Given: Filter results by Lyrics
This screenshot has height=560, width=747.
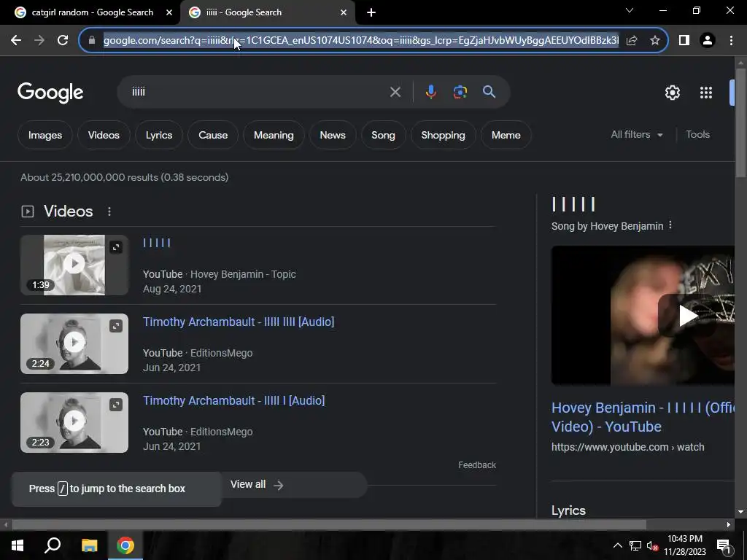Looking at the screenshot, I should pyautogui.click(x=159, y=135).
